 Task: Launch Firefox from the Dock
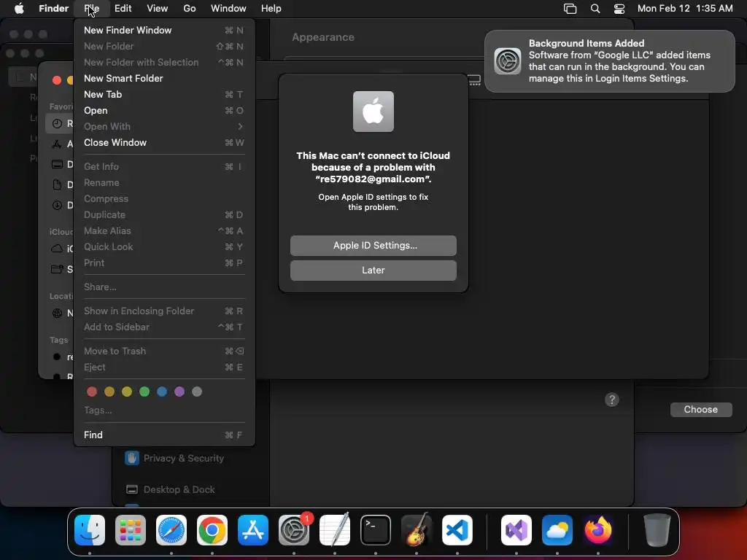click(598, 530)
